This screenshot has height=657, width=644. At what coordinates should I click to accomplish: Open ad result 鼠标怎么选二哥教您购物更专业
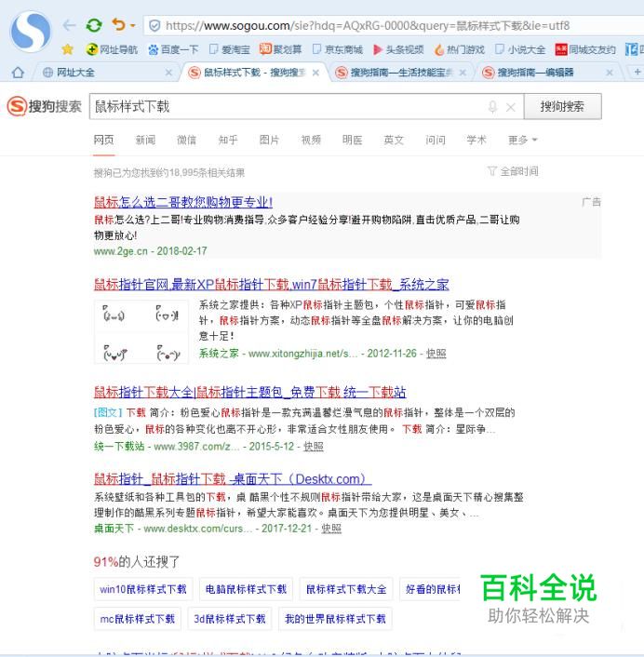[x=183, y=202]
